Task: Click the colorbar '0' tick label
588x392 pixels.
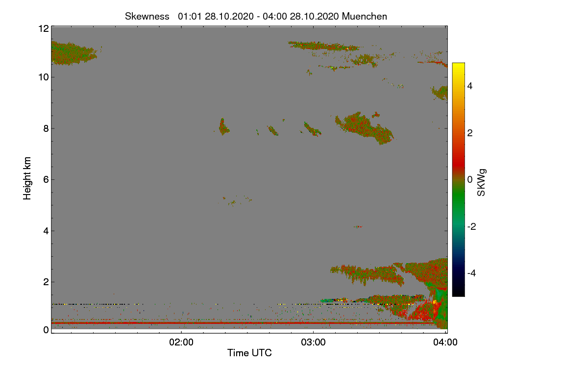Action: tap(470, 179)
